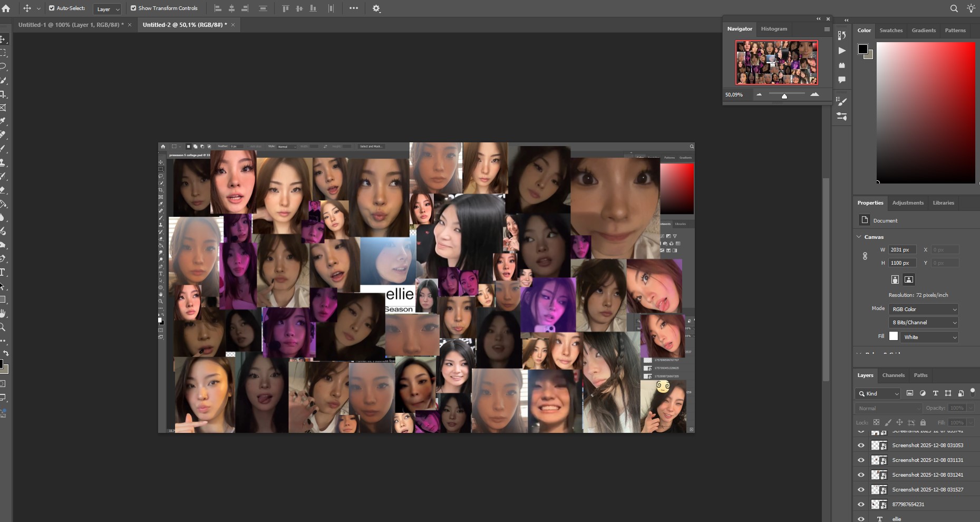Image resolution: width=980 pixels, height=522 pixels.
Task: Switch to the Swatches tab
Action: pyautogui.click(x=891, y=31)
